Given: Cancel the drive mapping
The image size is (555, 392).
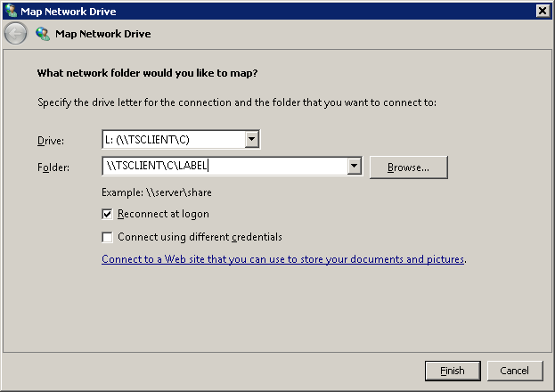Looking at the screenshot, I should (515, 371).
